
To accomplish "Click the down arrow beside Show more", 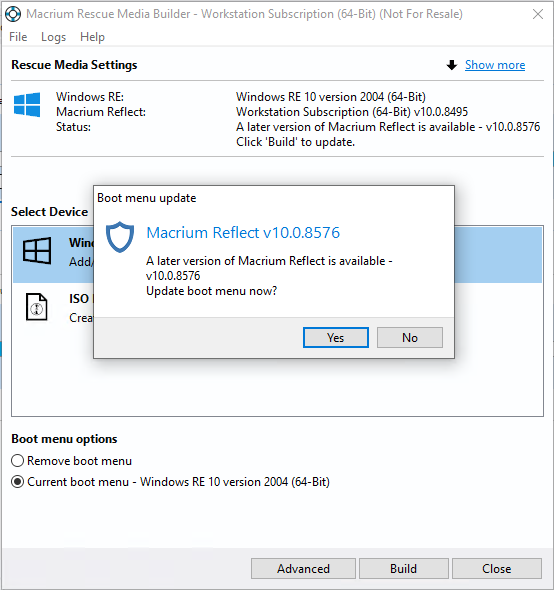I will point(452,65).
